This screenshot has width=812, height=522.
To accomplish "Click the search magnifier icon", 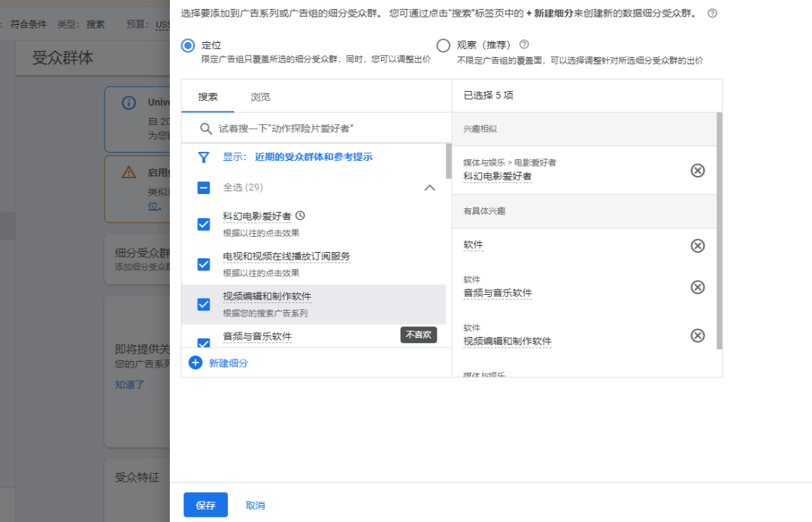I will 205,129.
